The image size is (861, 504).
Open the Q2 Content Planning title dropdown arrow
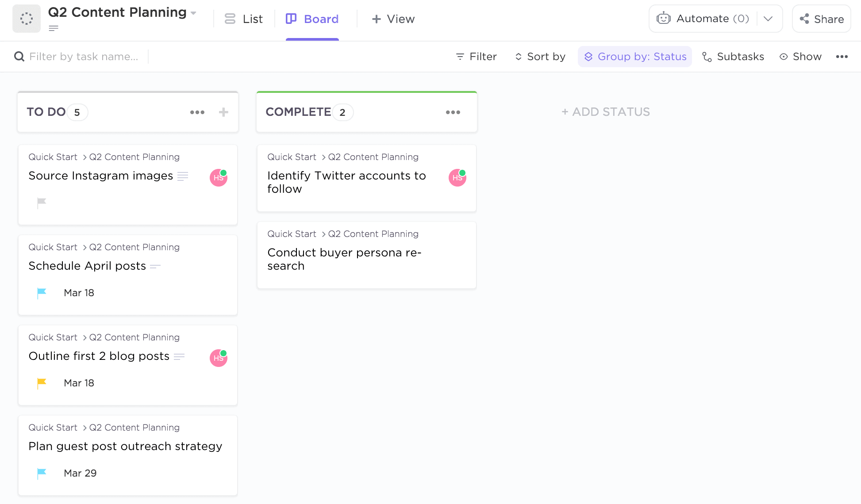click(x=193, y=13)
